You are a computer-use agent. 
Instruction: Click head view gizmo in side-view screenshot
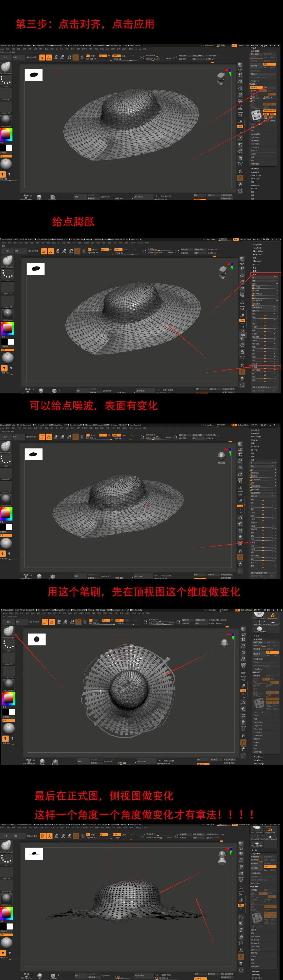click(x=222, y=858)
